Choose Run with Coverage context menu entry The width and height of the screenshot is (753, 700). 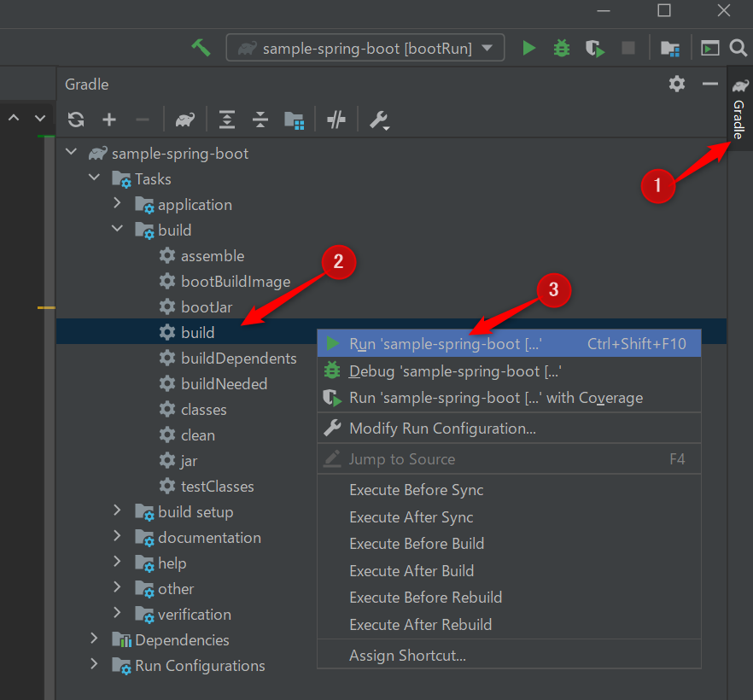[x=509, y=398]
